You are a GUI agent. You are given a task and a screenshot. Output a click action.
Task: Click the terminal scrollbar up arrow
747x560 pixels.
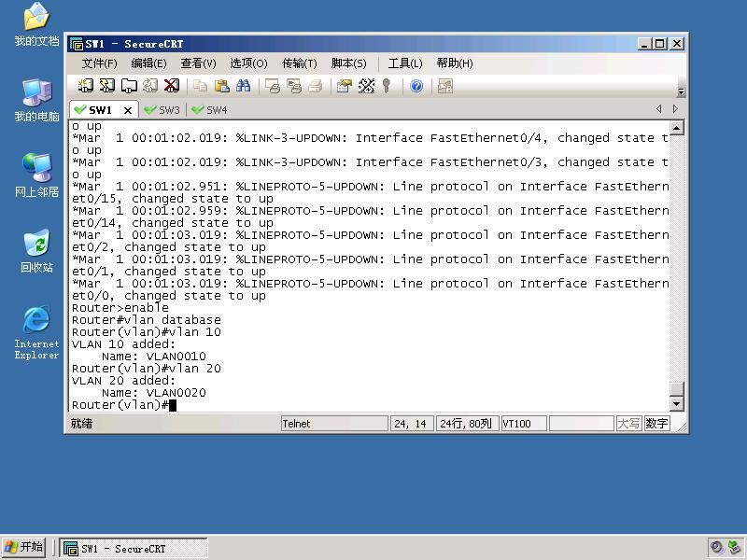[x=677, y=128]
